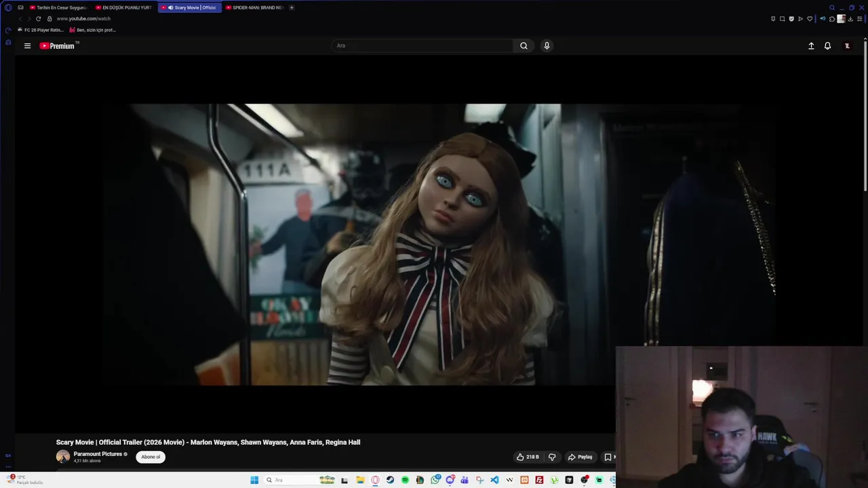
Task: Share the video via Paylaş button
Action: [x=580, y=457]
